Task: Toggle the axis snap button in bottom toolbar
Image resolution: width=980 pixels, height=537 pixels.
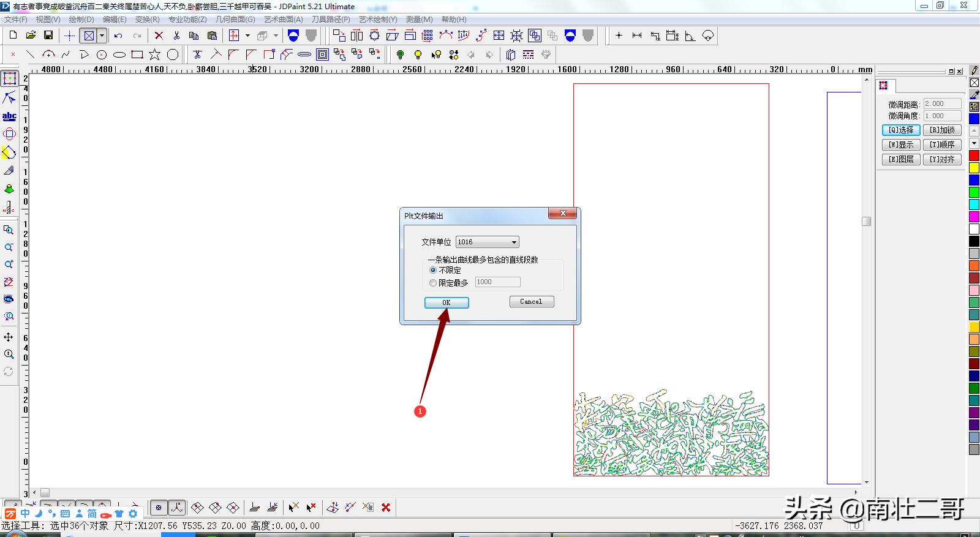Action: (x=177, y=507)
